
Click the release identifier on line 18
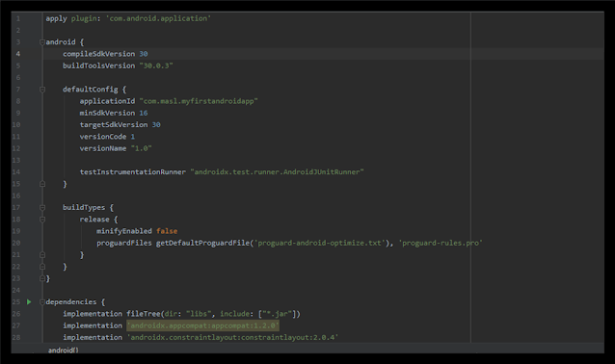[x=94, y=220]
